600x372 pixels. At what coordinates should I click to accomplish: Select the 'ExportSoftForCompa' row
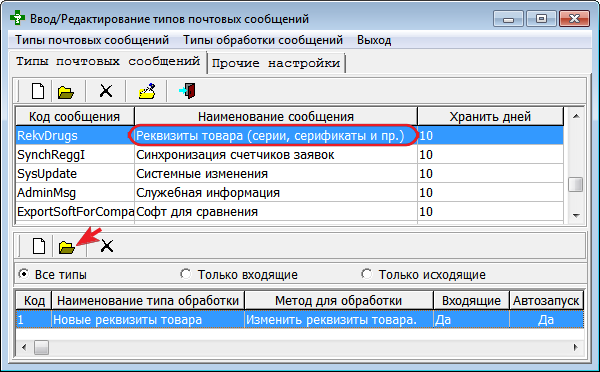[x=290, y=212]
